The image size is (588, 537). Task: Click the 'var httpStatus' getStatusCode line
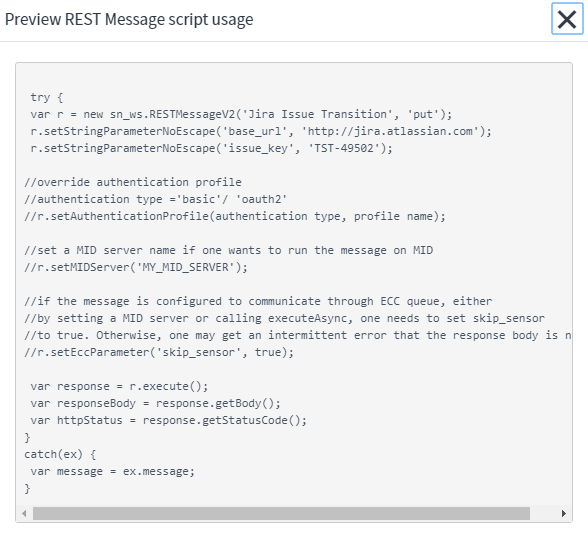pos(169,420)
